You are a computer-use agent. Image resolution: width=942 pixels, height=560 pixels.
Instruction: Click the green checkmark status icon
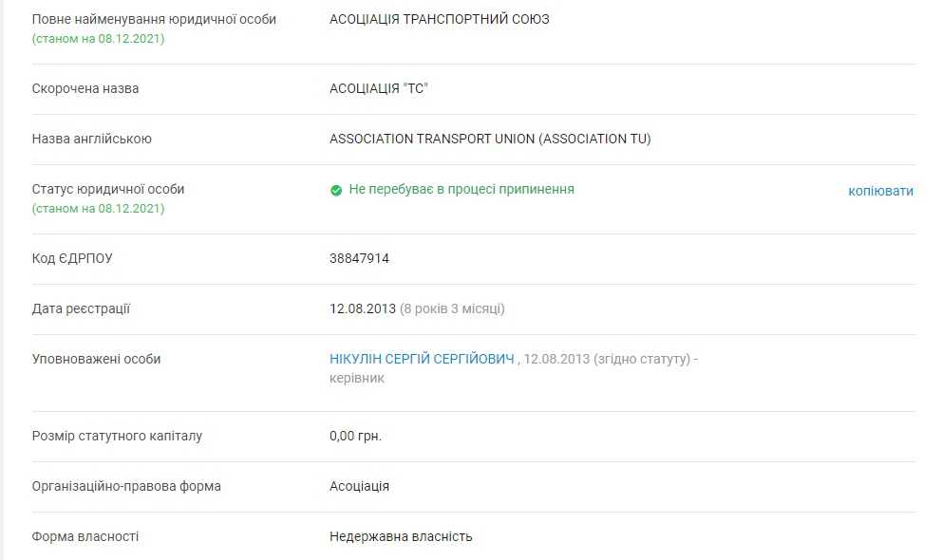336,190
